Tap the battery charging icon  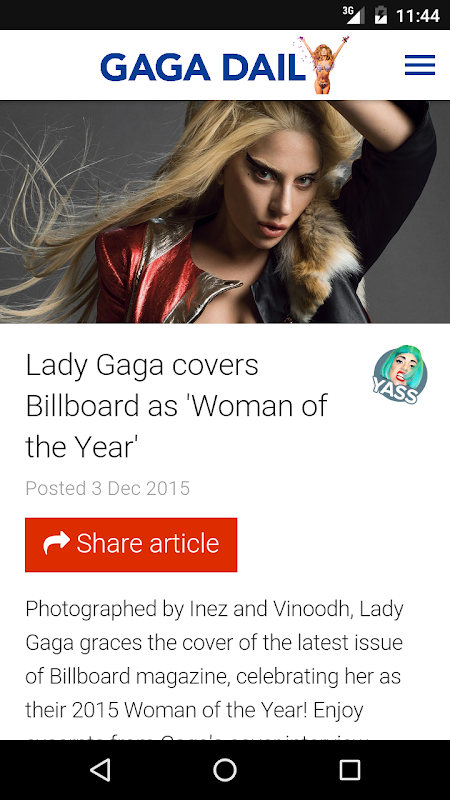pos(381,15)
